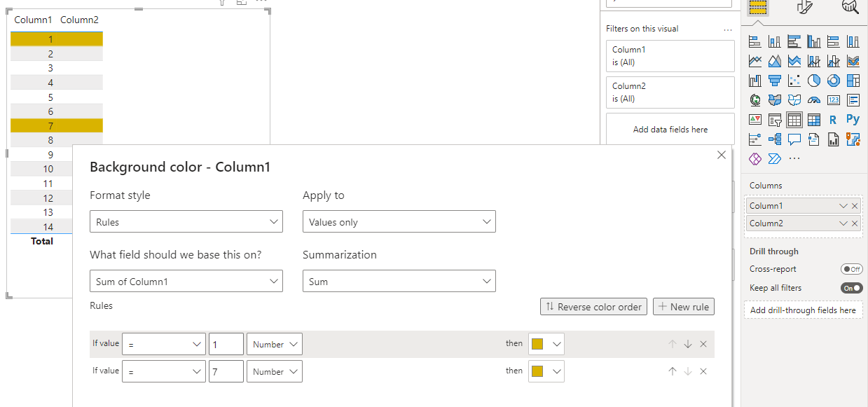This screenshot has height=407, width=868.
Task: Select the Decomposition tree visual
Action: [x=774, y=139]
